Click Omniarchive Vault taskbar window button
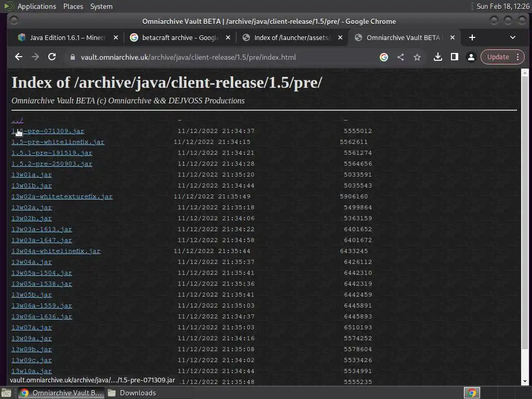Viewport: 532px width, 399px height. tap(61, 393)
